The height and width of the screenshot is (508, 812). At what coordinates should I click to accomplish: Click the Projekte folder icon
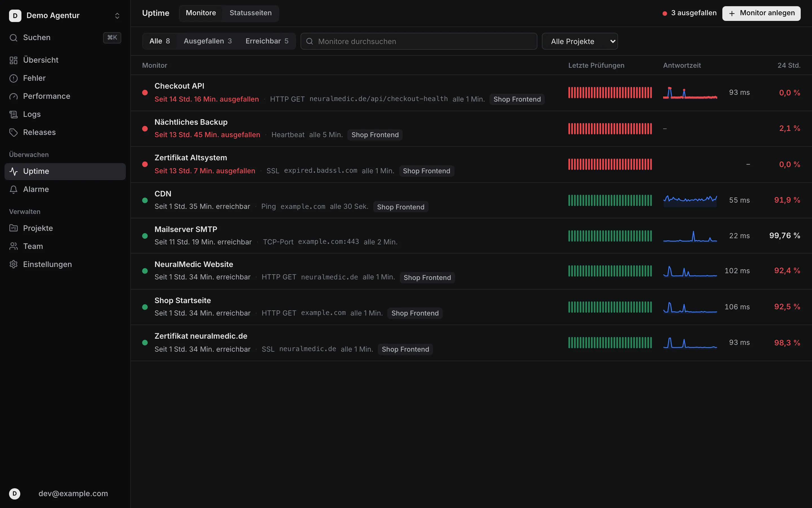coord(14,228)
